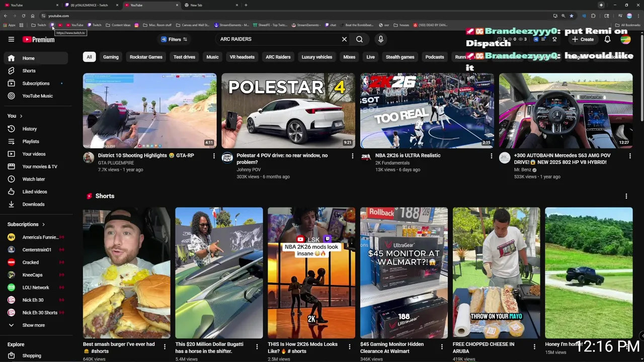
Task: Open options for Bugatti short
Action: (x=257, y=346)
